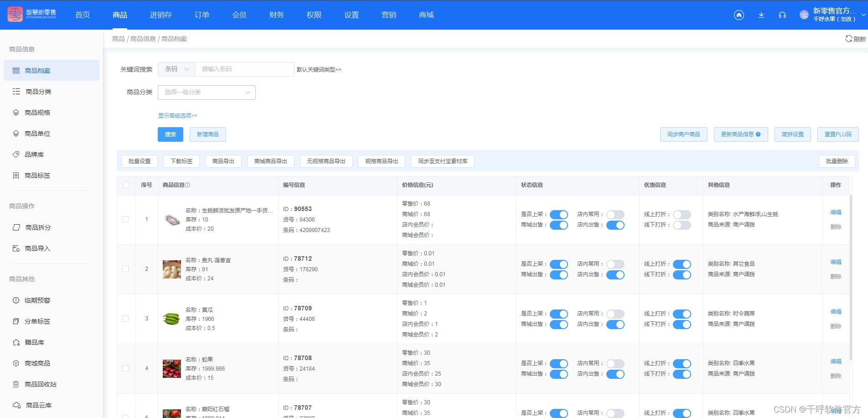Check the checkbox for row 1
The height and width of the screenshot is (418, 868).
125,219
